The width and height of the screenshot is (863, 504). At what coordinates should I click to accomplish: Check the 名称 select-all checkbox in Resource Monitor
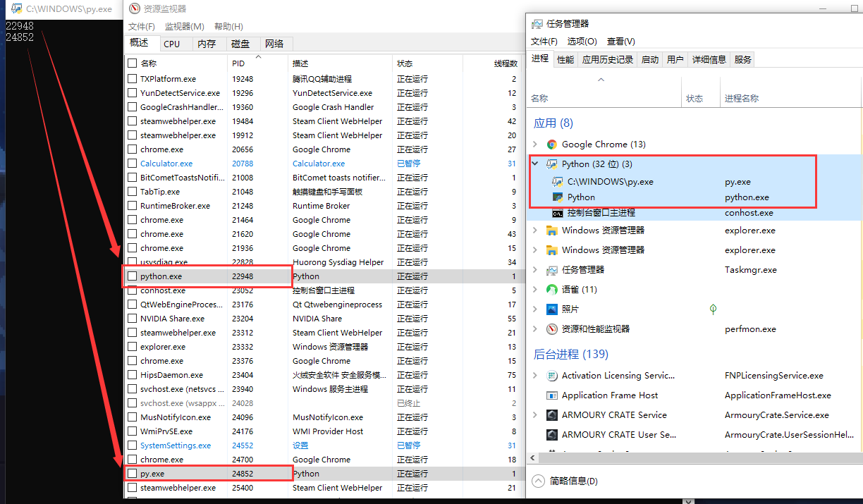coord(132,63)
